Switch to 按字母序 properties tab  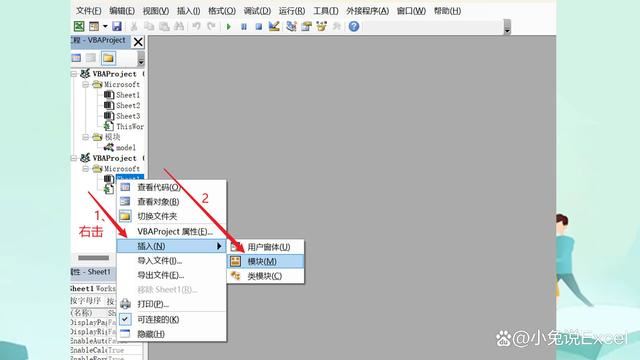(x=86, y=301)
